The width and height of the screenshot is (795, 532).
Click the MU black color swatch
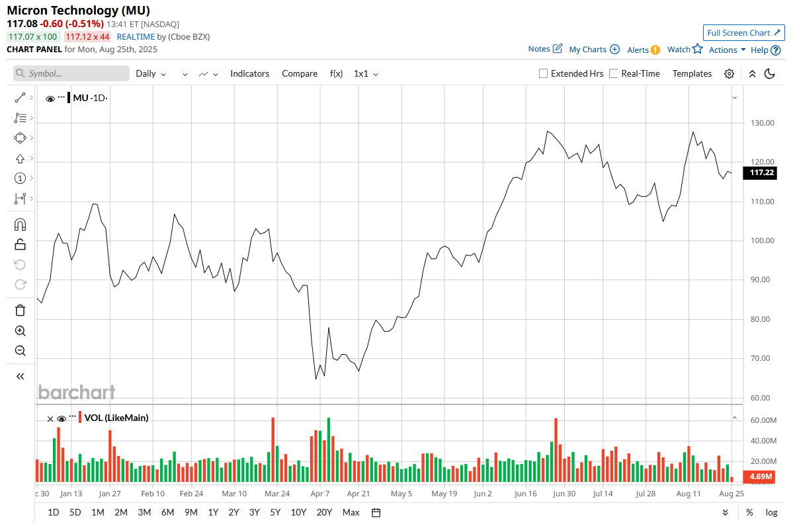click(69, 98)
